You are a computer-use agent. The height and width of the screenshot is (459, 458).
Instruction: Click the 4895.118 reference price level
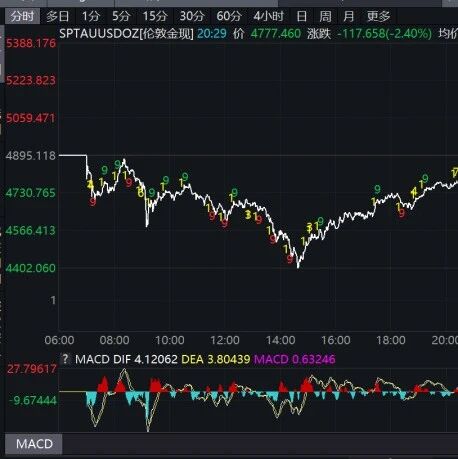click(31, 156)
